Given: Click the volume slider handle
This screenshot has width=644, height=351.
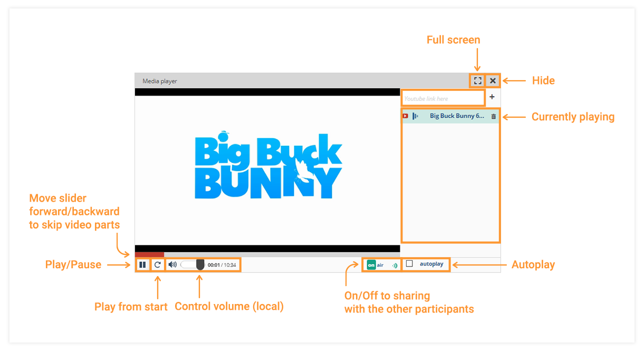Looking at the screenshot, I should (x=200, y=264).
